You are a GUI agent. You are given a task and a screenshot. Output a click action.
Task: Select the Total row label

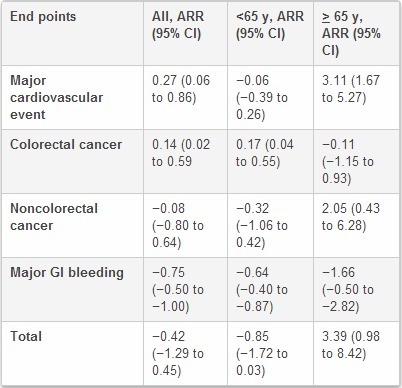pyautogui.click(x=73, y=353)
